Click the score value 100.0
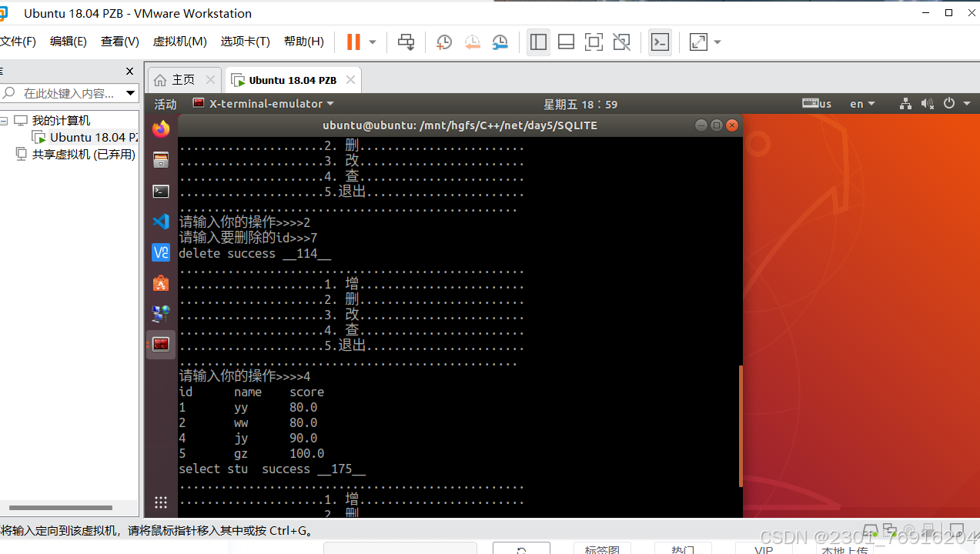 (x=306, y=453)
